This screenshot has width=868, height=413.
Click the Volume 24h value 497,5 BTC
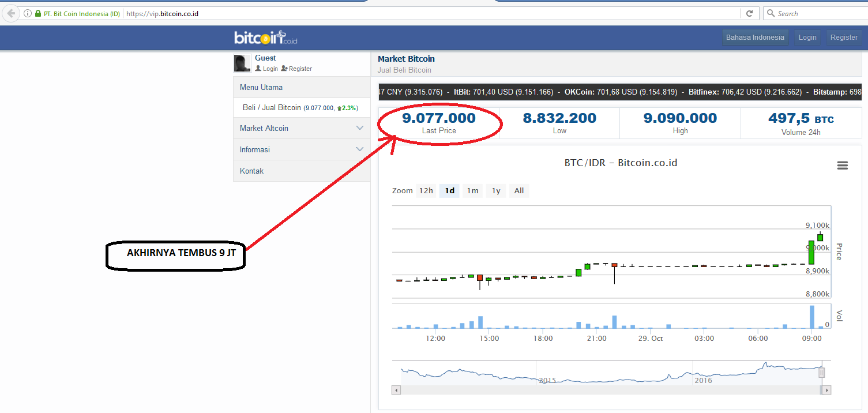(801, 119)
